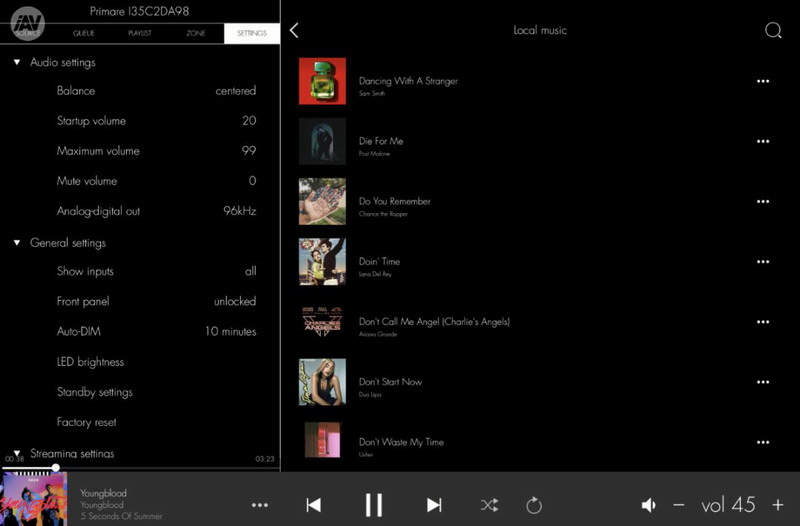
Task: Open now-playing track options dots
Action: (260, 505)
